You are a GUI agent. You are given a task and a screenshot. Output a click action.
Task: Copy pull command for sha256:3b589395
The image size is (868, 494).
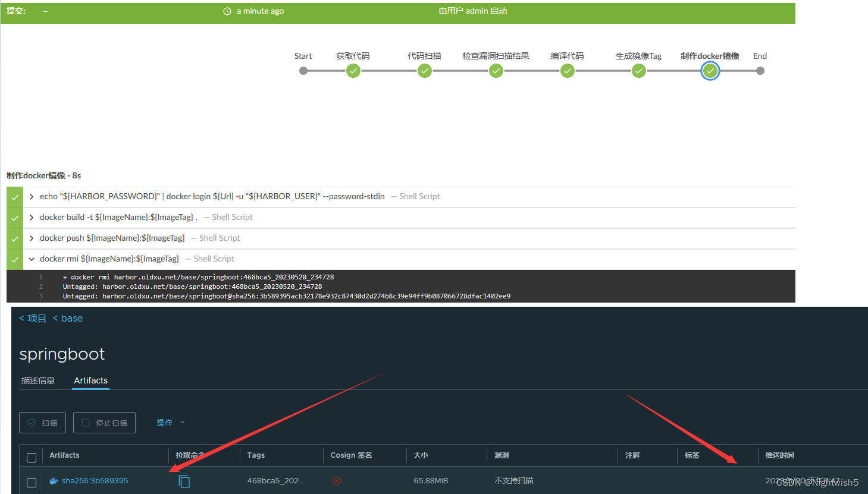coord(184,481)
